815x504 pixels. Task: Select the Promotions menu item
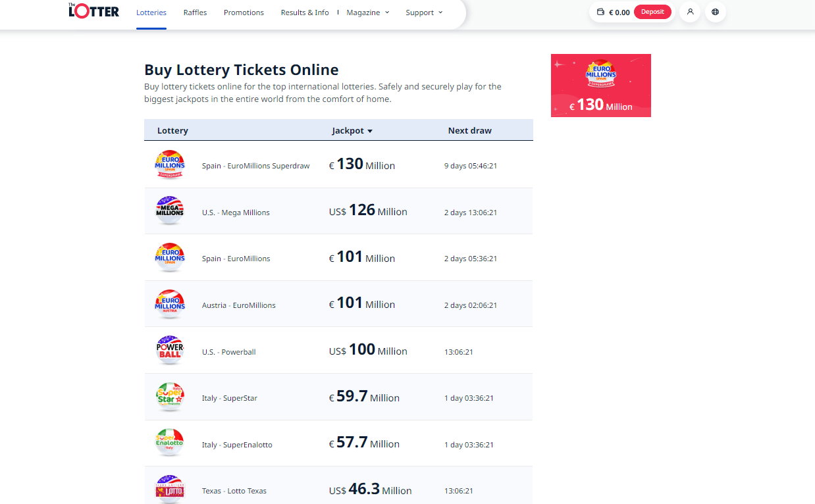coord(243,12)
